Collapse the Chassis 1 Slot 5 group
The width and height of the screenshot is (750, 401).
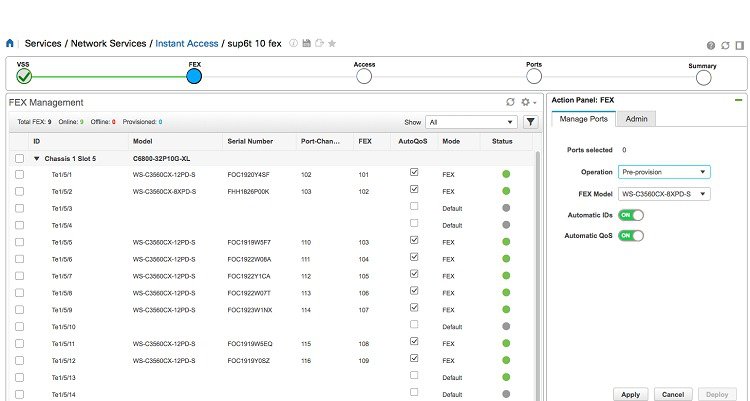[36, 158]
